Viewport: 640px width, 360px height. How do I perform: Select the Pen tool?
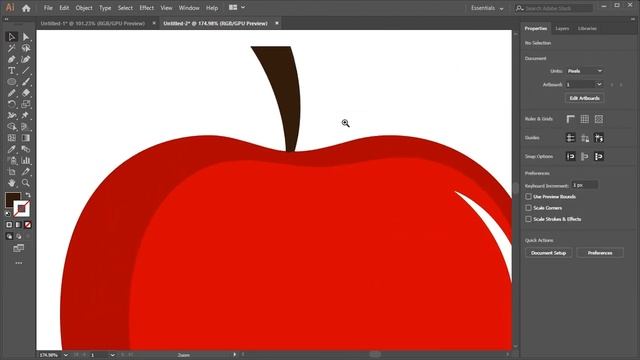(x=12, y=60)
